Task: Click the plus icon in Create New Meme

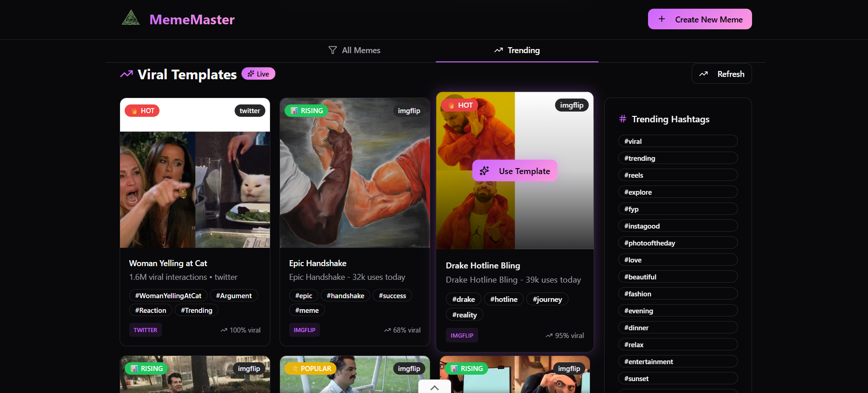Action: [x=662, y=19]
